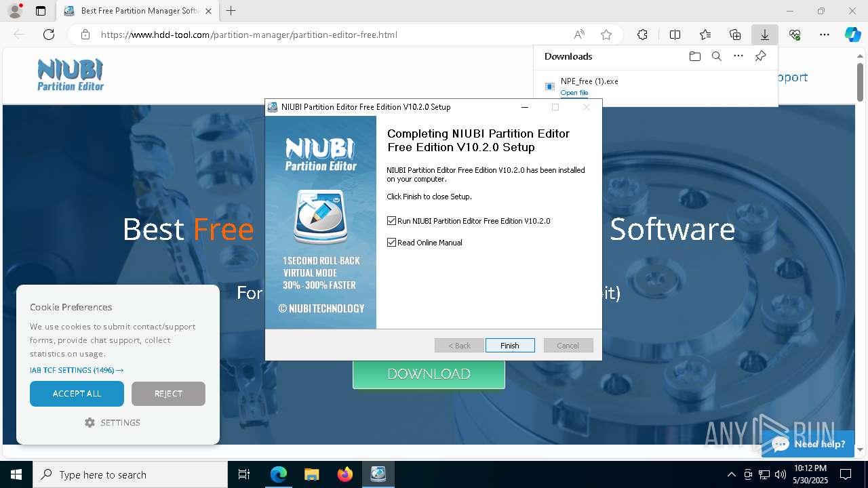
Task: Open clock and date flyout
Action: pyautogui.click(x=810, y=474)
